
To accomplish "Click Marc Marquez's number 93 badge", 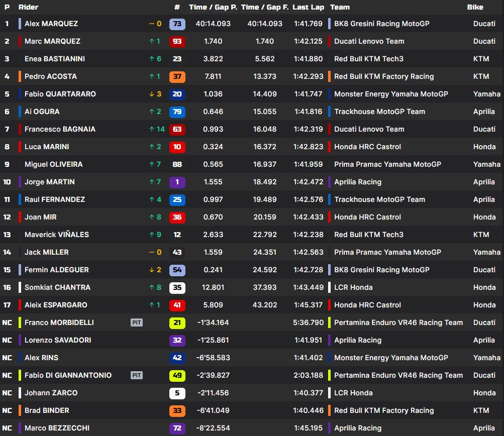I will pos(177,42).
